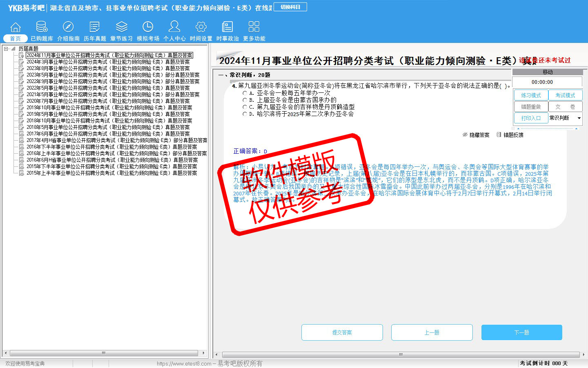Collapse the 历届真题 tree root
The width and height of the screenshot is (588, 368).
(x=6, y=49)
